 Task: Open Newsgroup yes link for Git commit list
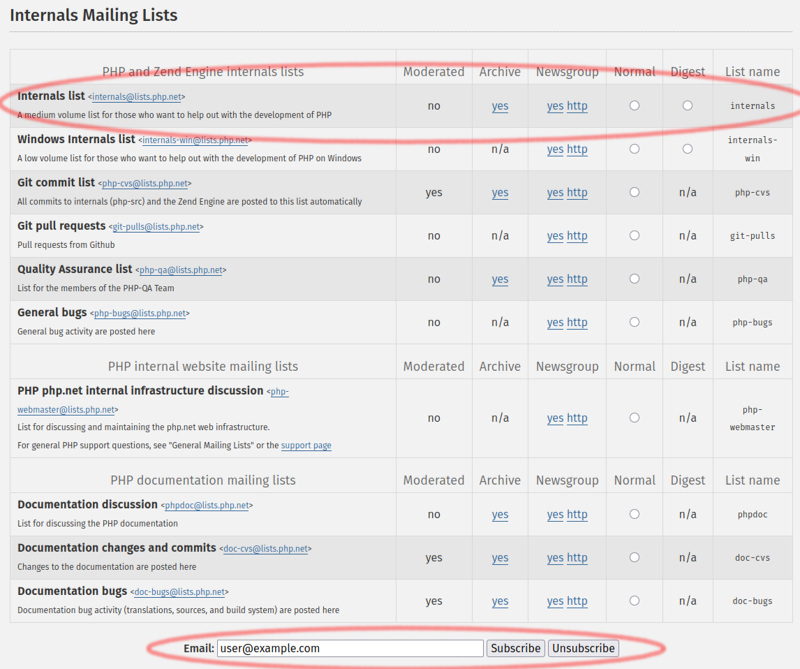click(555, 193)
